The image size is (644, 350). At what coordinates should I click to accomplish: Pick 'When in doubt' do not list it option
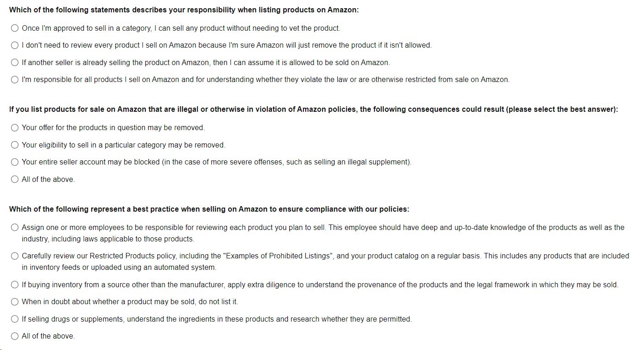pyautogui.click(x=15, y=302)
